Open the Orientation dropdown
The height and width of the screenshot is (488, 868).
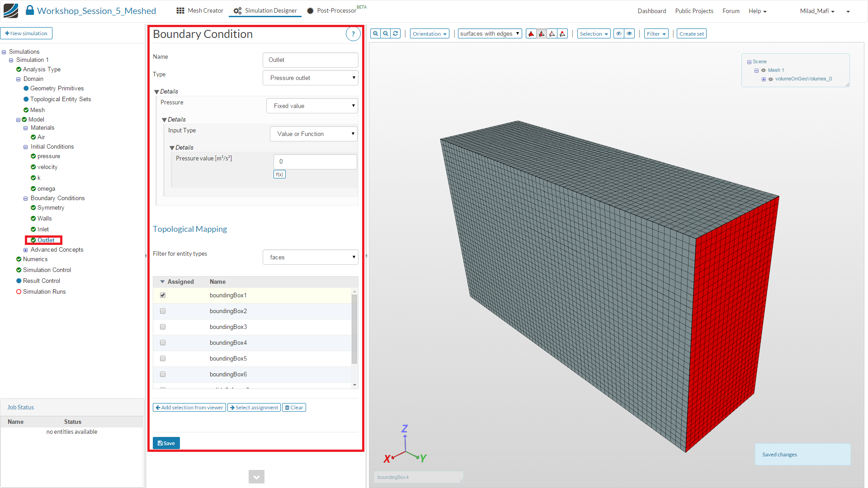pyautogui.click(x=429, y=34)
